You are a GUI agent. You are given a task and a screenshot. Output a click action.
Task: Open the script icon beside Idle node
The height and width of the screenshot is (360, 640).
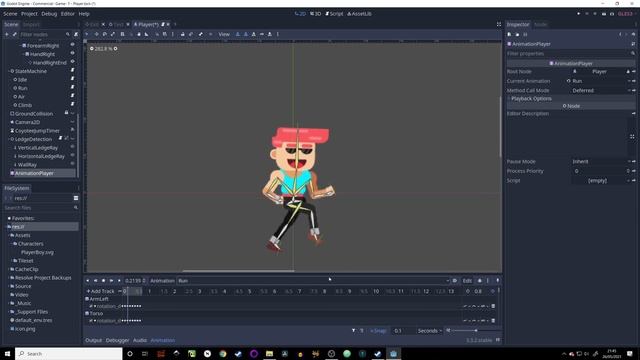[72, 79]
